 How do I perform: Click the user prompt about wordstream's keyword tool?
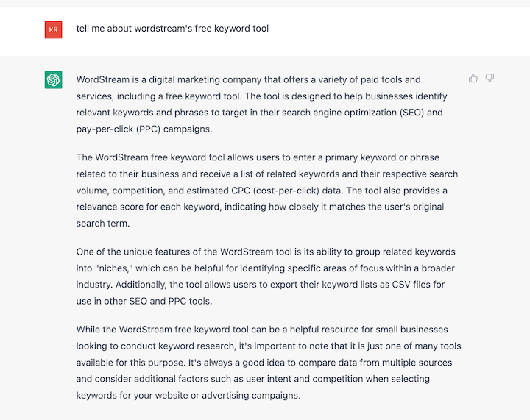172,29
